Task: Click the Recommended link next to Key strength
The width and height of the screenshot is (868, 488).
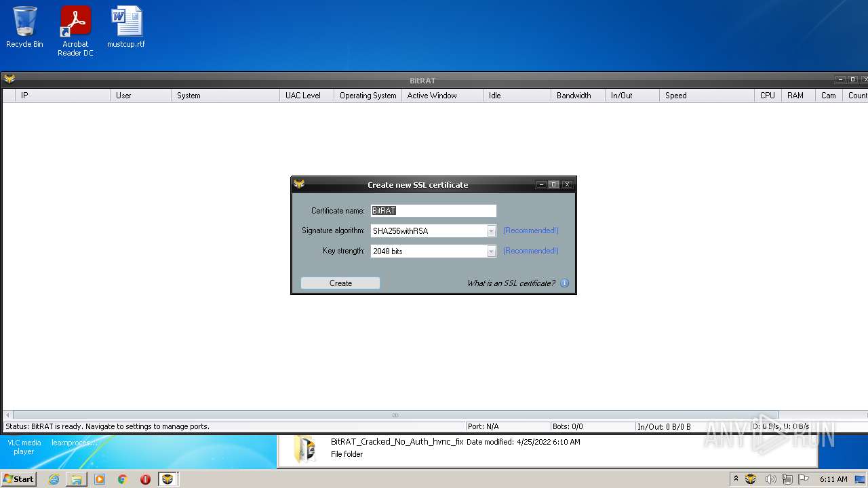Action: tap(531, 251)
